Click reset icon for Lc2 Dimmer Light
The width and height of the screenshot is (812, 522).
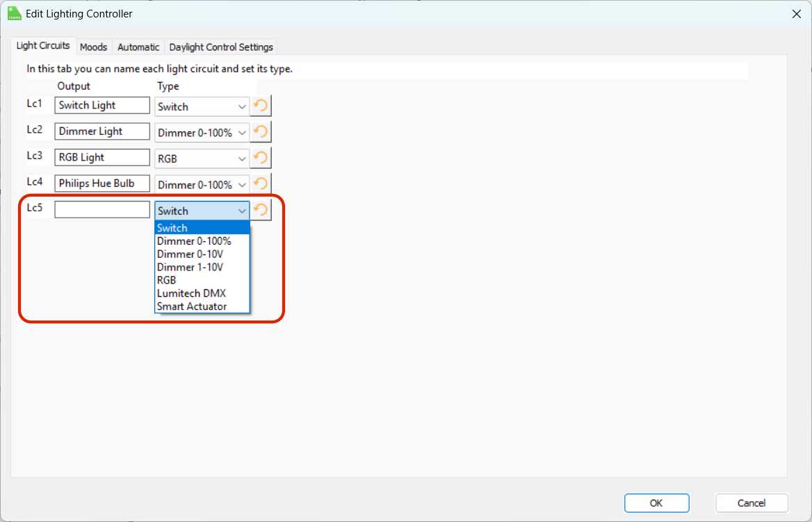point(261,132)
